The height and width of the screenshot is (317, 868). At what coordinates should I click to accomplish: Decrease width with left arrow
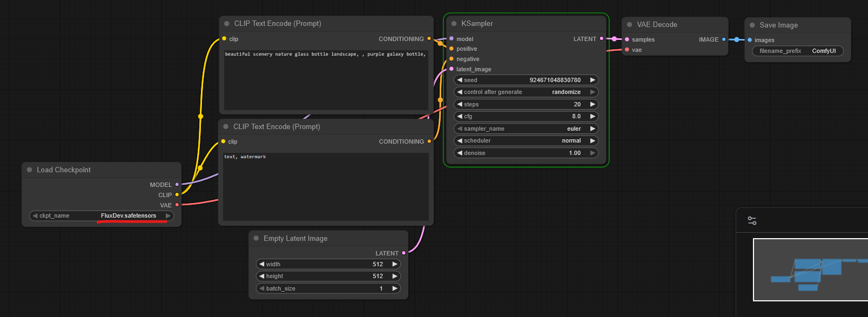click(x=262, y=264)
